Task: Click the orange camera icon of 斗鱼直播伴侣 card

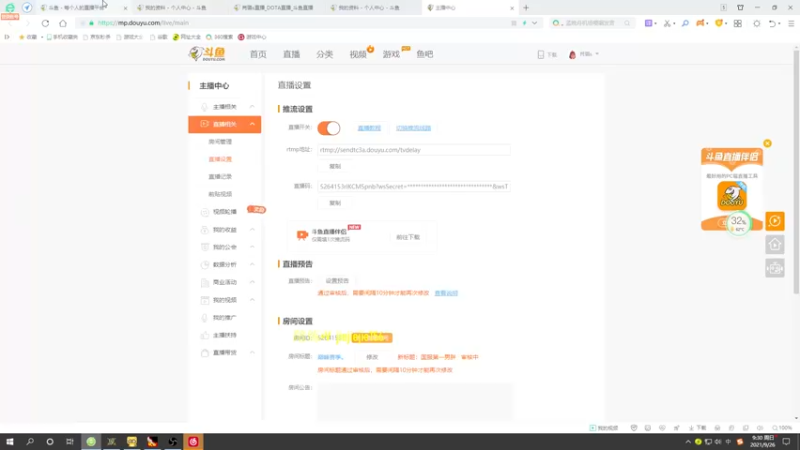Action: (302, 235)
